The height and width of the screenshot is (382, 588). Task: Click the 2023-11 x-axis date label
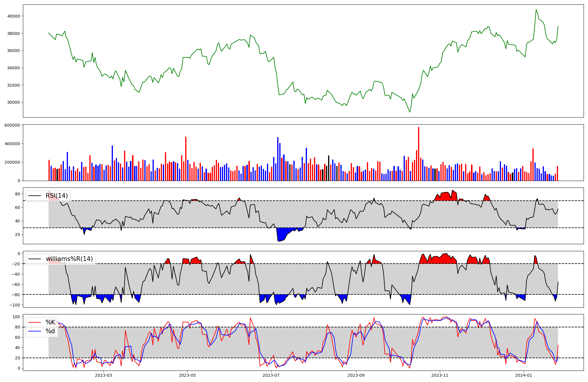pos(440,375)
